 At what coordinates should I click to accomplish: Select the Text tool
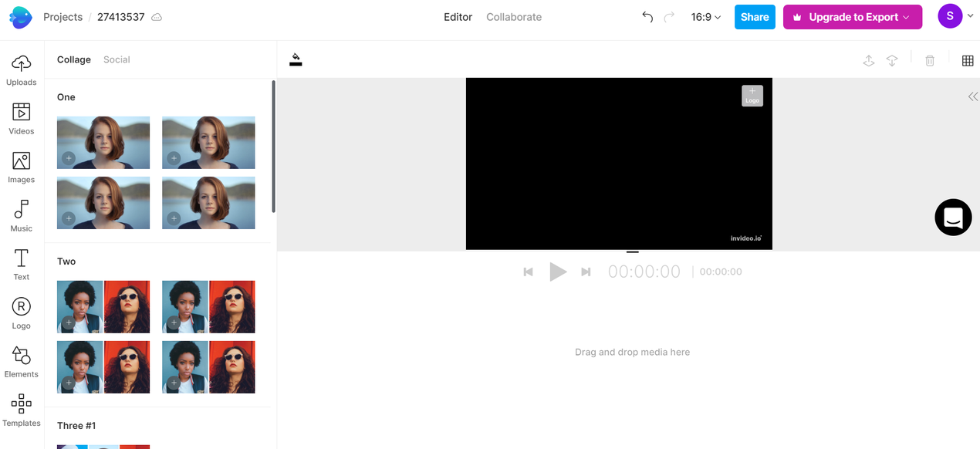pos(22,265)
